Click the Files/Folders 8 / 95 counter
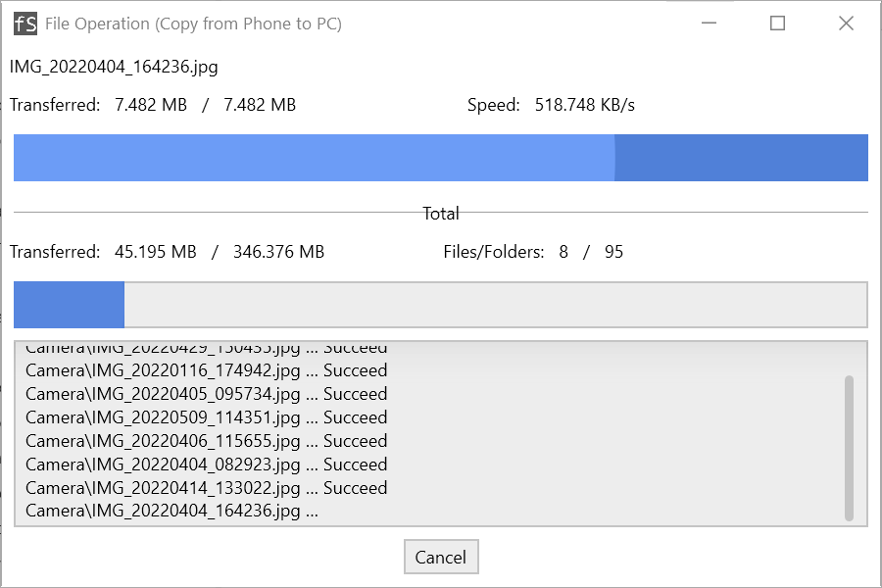This screenshot has height=588, width=882. (533, 252)
